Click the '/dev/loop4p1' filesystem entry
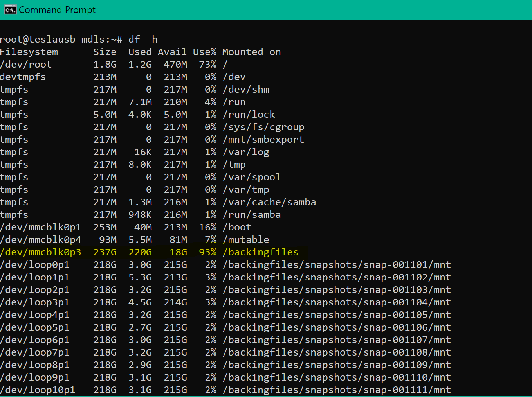Viewport: 532px width, 397px height. tap(35, 315)
